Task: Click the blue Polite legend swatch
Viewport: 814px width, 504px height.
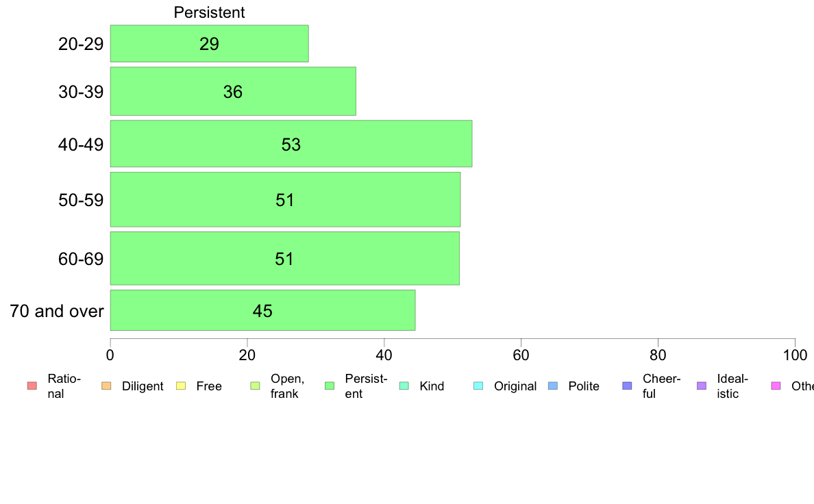Action: pyautogui.click(x=553, y=386)
